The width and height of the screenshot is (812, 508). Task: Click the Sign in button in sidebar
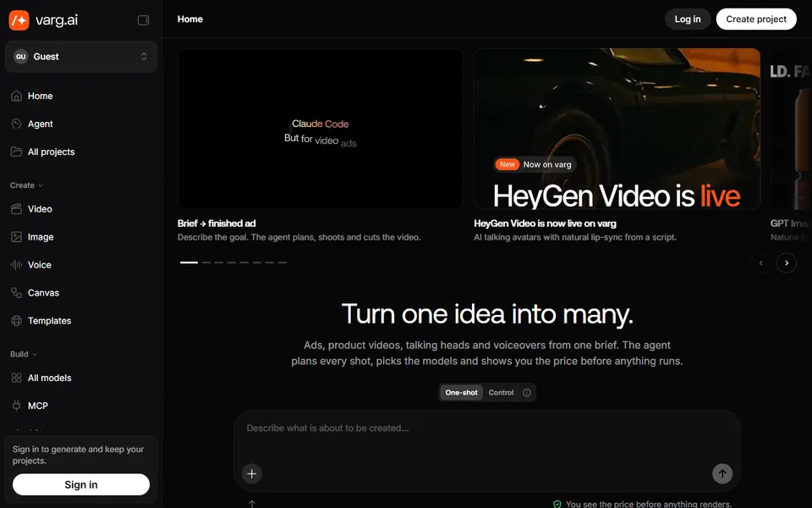[x=81, y=484]
